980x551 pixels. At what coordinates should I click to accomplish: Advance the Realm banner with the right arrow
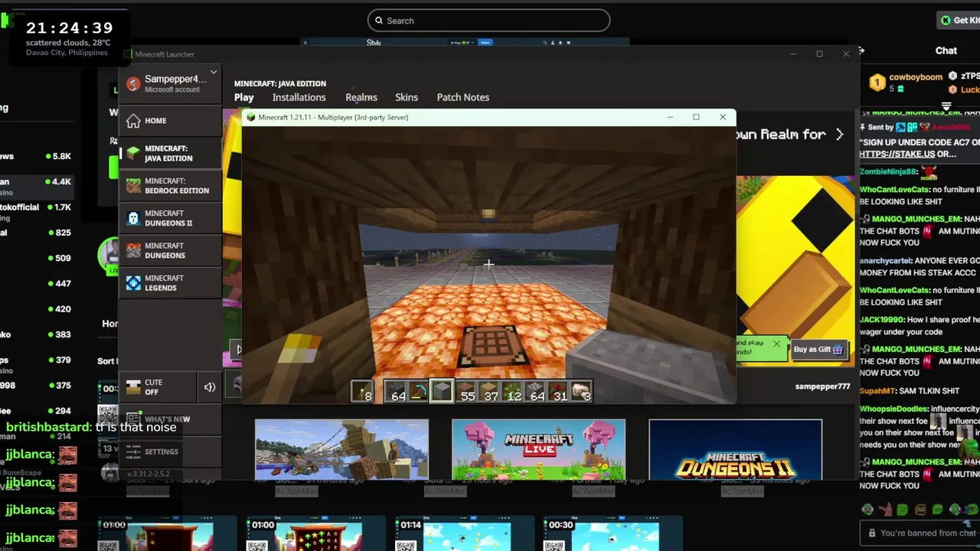[840, 134]
